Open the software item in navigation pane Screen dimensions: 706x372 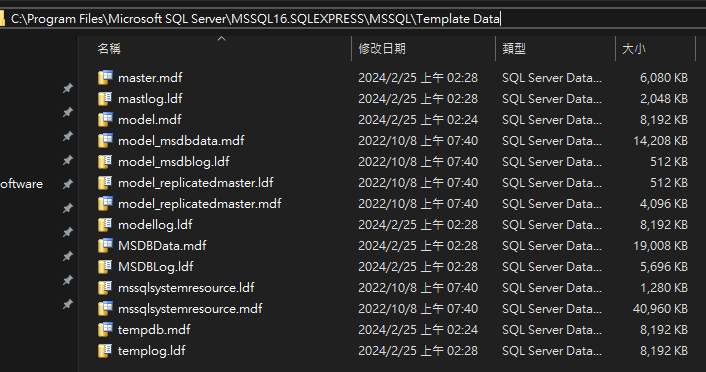(21, 184)
